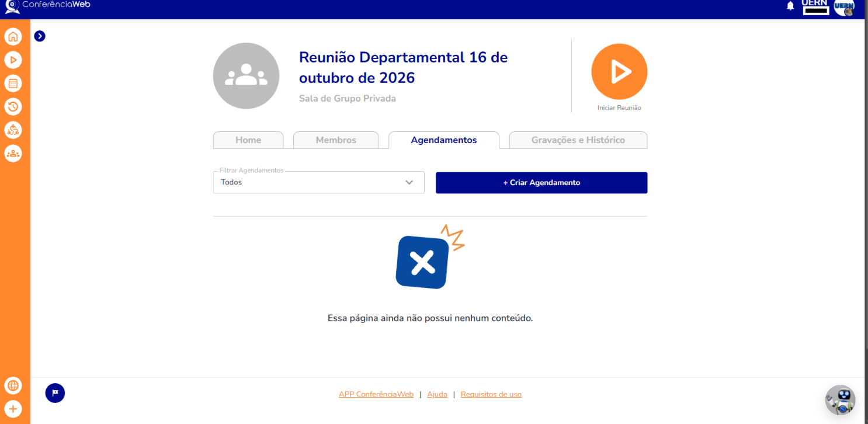
Task: Click the gray group avatar image
Action: point(246,76)
